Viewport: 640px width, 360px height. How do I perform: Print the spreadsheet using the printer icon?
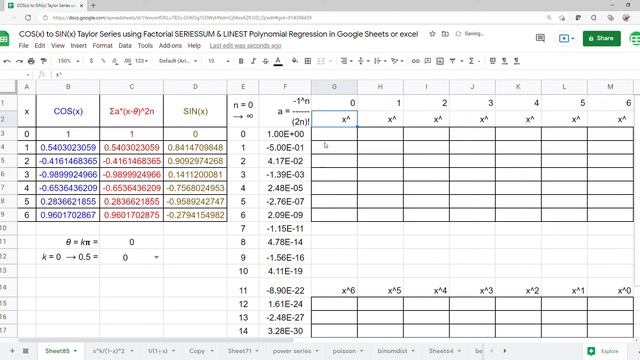[31, 61]
